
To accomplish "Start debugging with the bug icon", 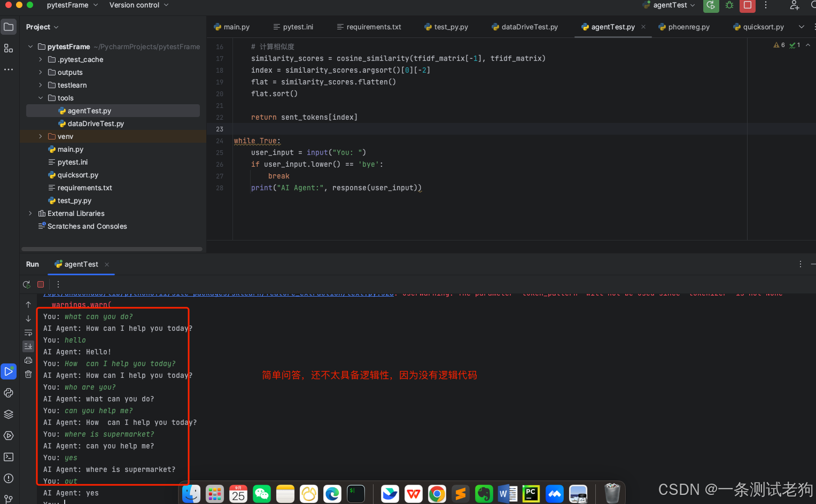I will (729, 5).
